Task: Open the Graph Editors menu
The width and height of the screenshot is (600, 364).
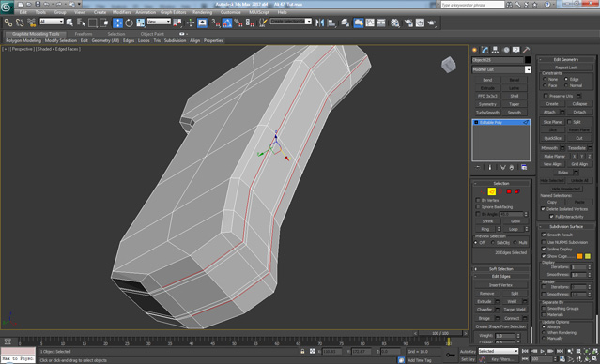Action: pyautogui.click(x=173, y=12)
